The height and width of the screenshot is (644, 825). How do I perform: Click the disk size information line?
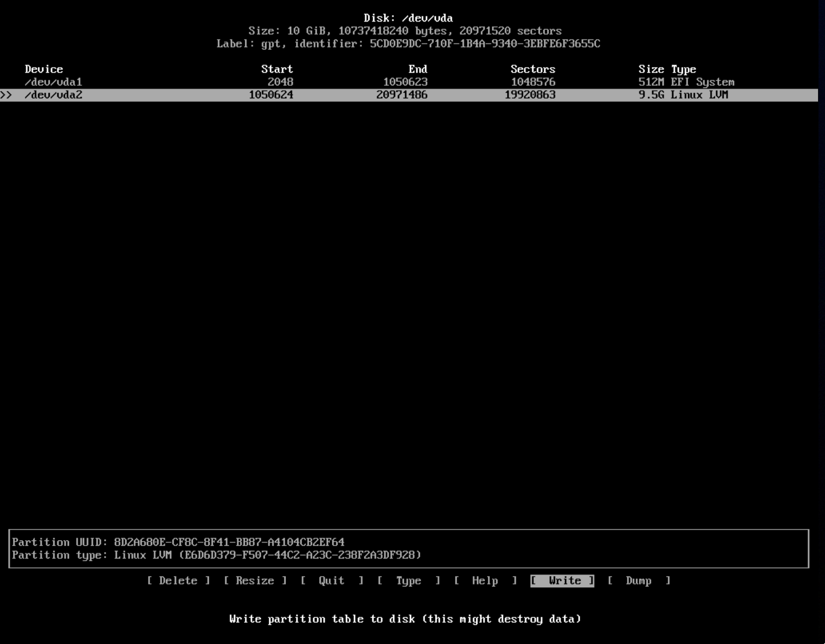tap(405, 31)
